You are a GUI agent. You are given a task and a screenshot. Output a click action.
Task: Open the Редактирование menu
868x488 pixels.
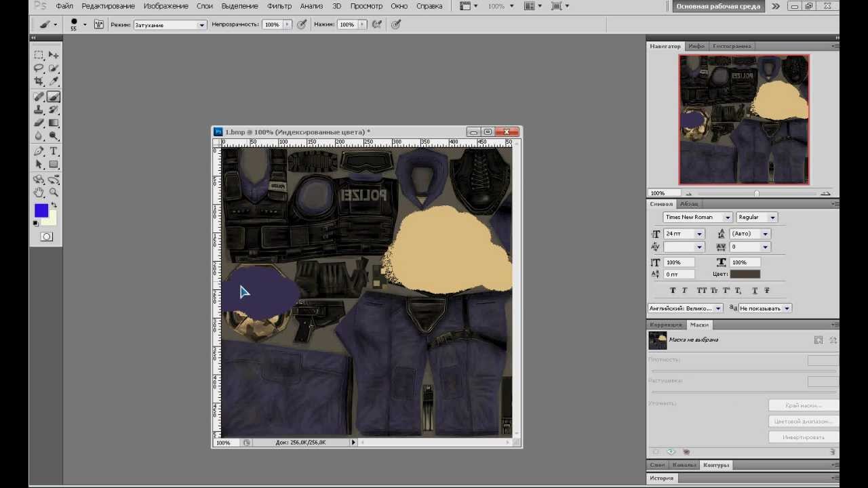[x=108, y=6]
